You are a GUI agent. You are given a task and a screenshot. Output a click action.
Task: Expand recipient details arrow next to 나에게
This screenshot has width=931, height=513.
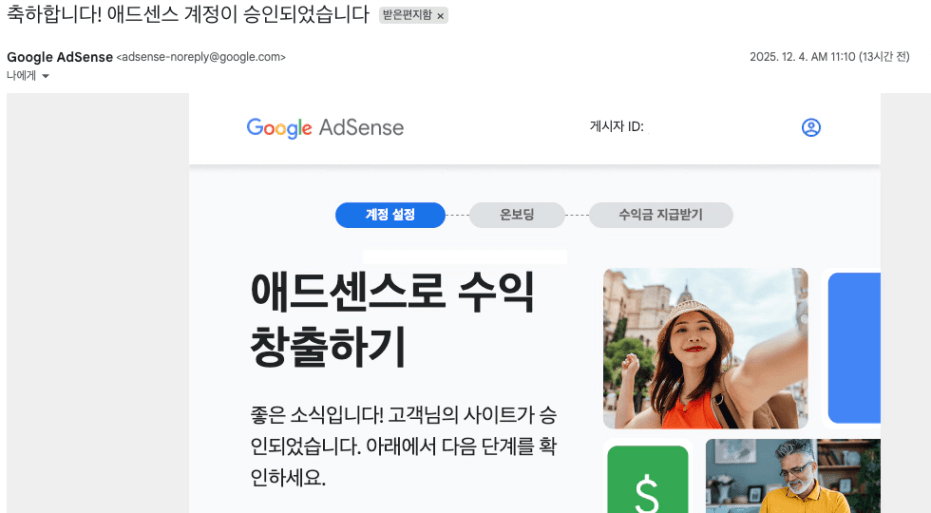46,76
